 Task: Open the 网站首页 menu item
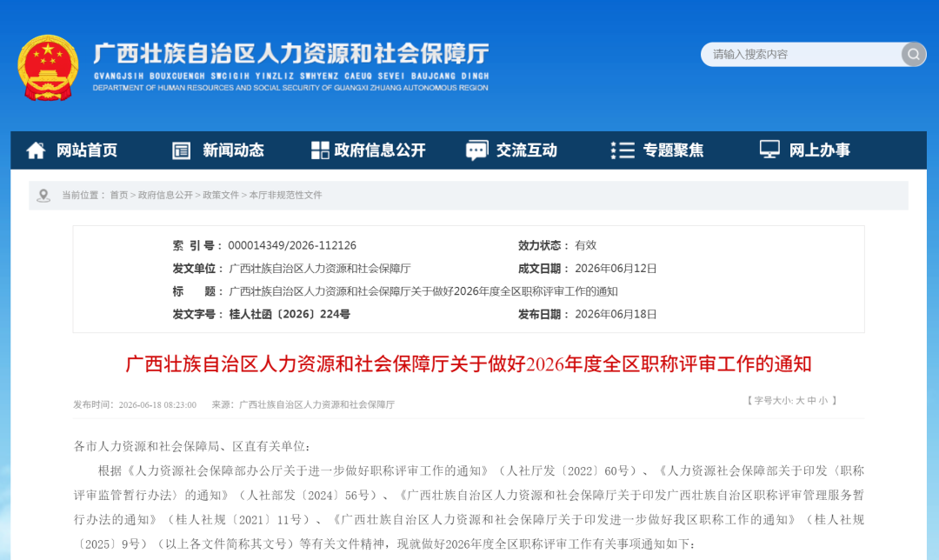point(87,150)
